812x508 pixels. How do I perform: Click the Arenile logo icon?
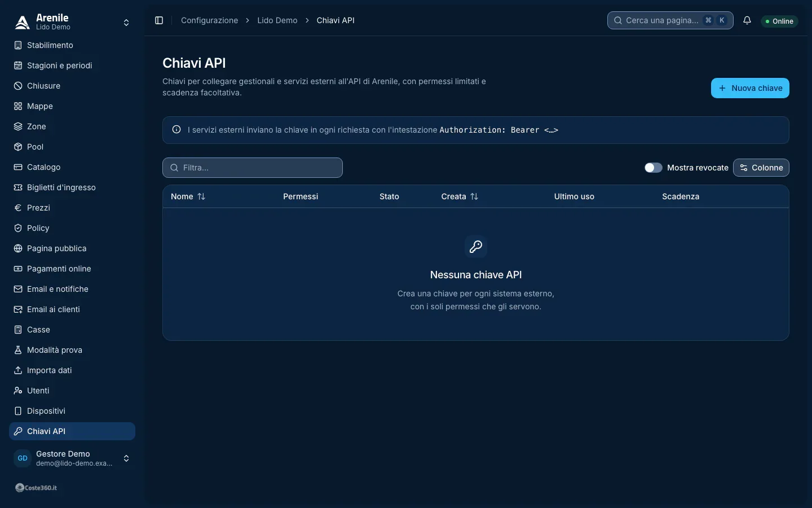pyautogui.click(x=23, y=22)
